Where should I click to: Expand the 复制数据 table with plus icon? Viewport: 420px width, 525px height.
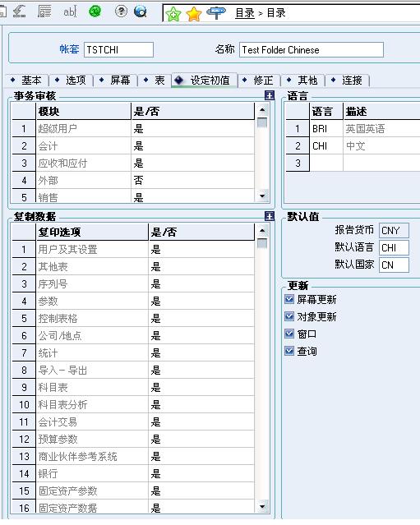pos(270,216)
